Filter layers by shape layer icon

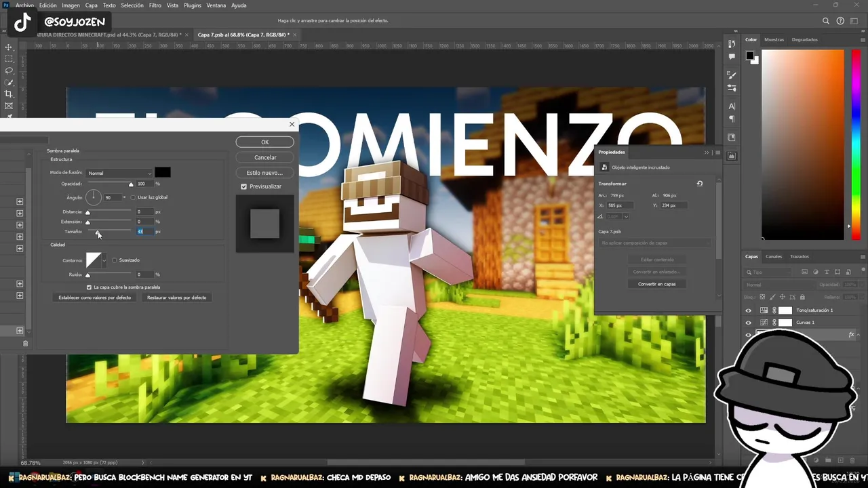pyautogui.click(x=837, y=272)
